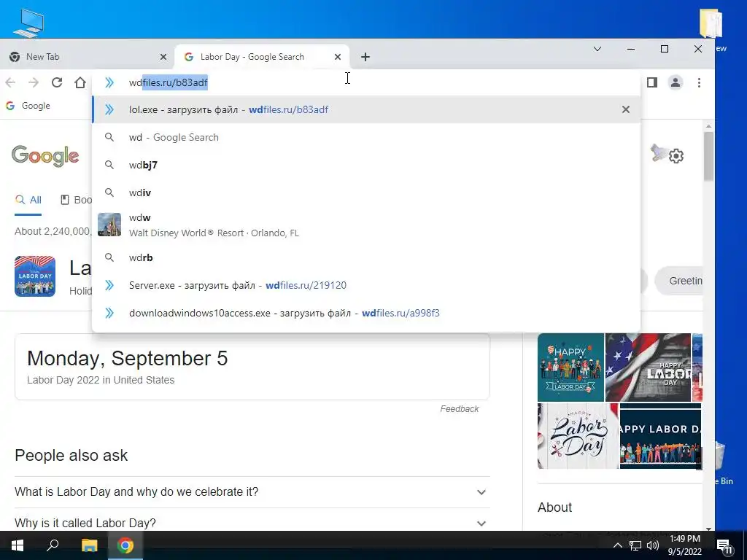Click the Chrome taskbar icon
This screenshot has width=747, height=560.
pos(125,545)
